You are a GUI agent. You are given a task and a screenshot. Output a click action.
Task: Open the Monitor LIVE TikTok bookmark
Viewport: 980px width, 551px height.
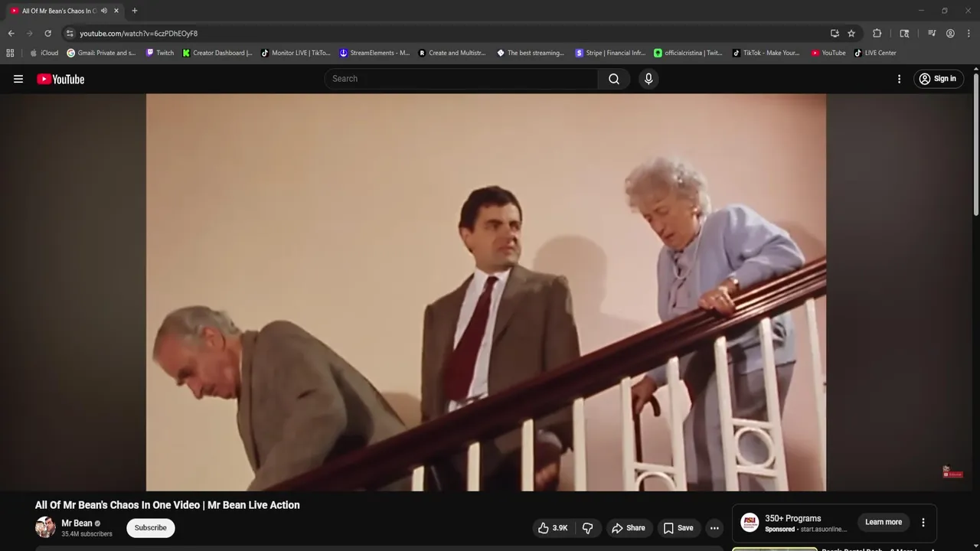click(x=296, y=53)
